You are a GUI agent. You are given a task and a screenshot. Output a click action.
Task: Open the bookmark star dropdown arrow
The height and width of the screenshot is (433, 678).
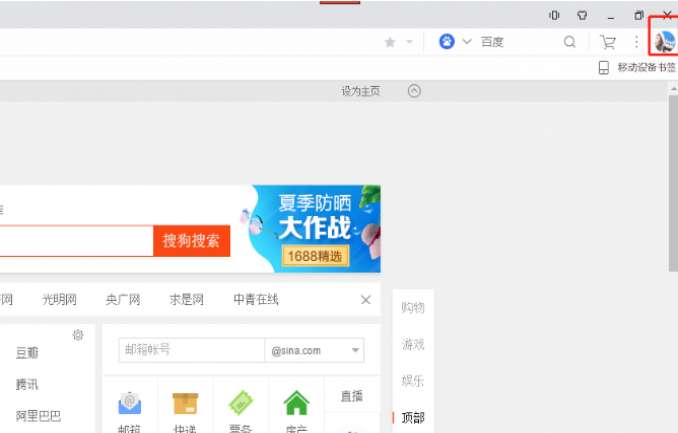tap(409, 42)
